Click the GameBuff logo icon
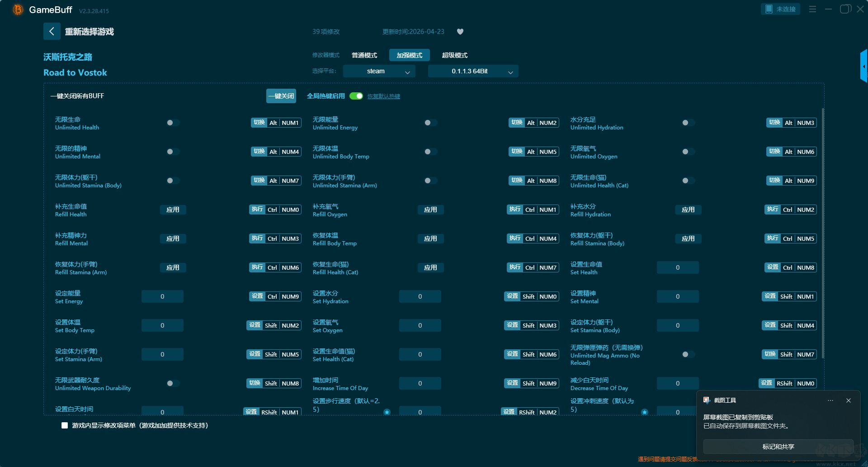Screen dimensions: 868x467 [x=18, y=10]
